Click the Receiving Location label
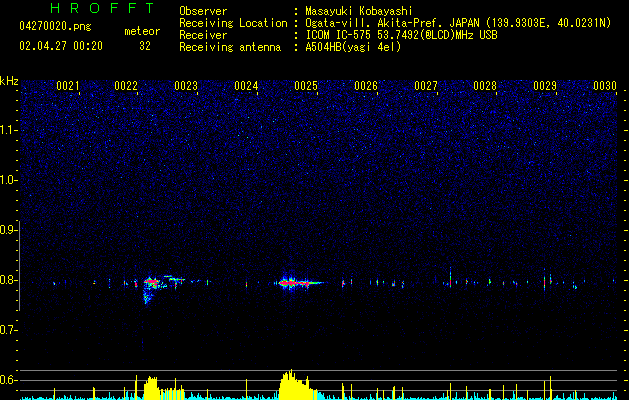629x400 pixels. (x=233, y=23)
